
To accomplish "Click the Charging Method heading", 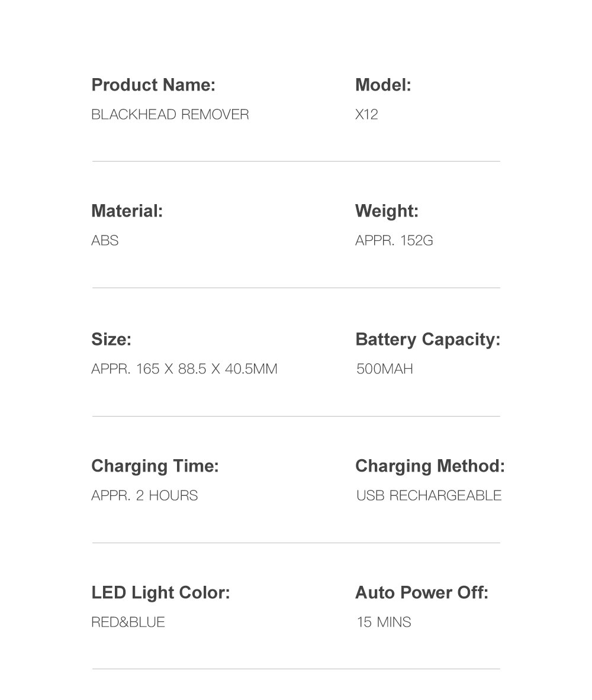I will pyautogui.click(x=430, y=466).
